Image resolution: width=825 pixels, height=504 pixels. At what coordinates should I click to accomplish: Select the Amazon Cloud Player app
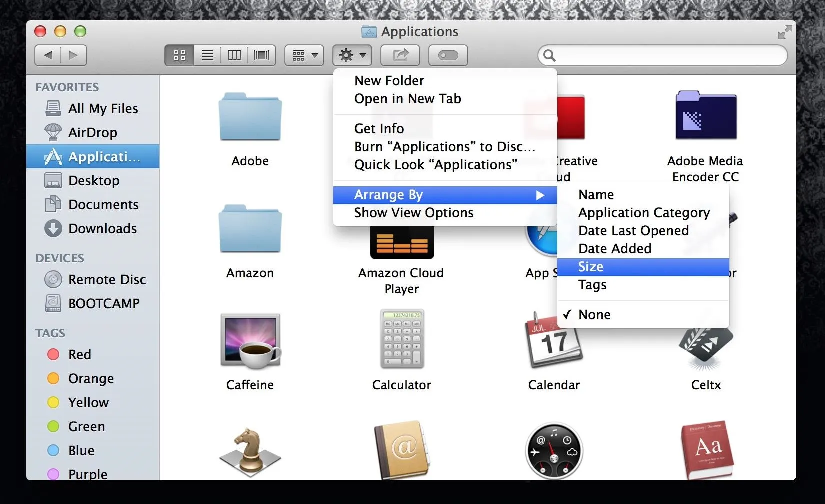(x=402, y=243)
